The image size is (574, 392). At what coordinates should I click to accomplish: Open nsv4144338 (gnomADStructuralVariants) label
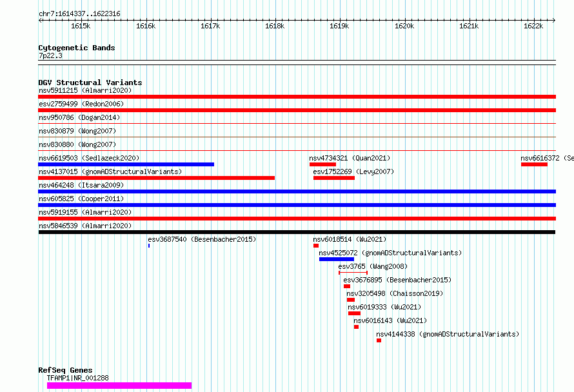(x=448, y=334)
